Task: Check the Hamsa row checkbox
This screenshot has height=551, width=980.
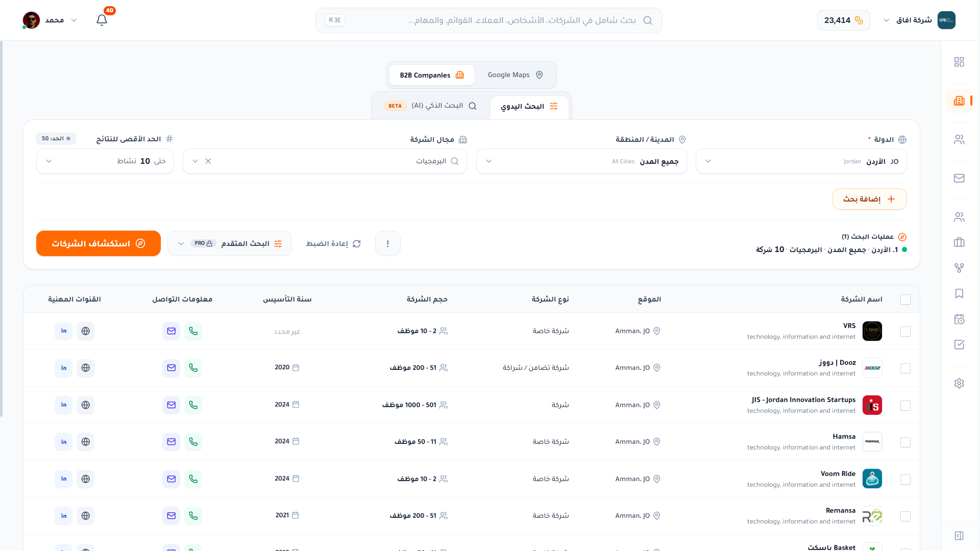Action: point(905,442)
